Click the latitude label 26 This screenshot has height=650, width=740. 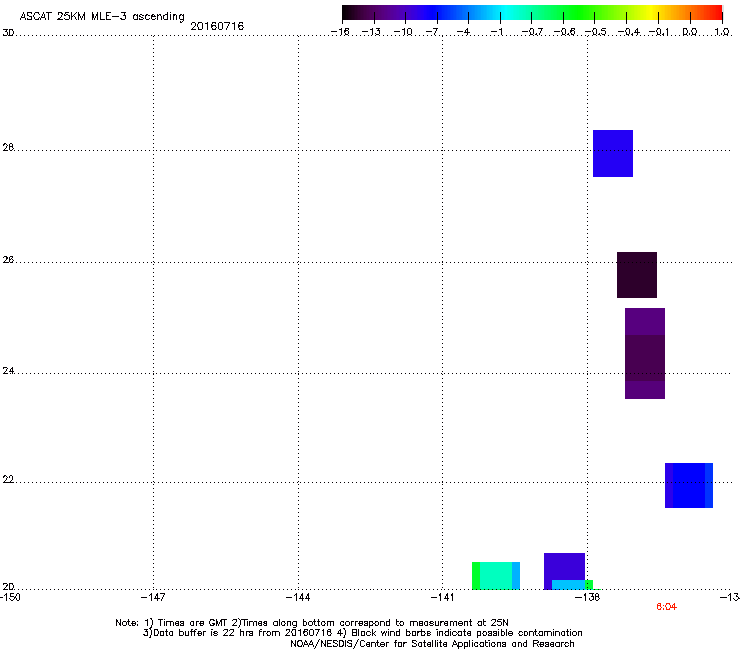(x=8, y=260)
